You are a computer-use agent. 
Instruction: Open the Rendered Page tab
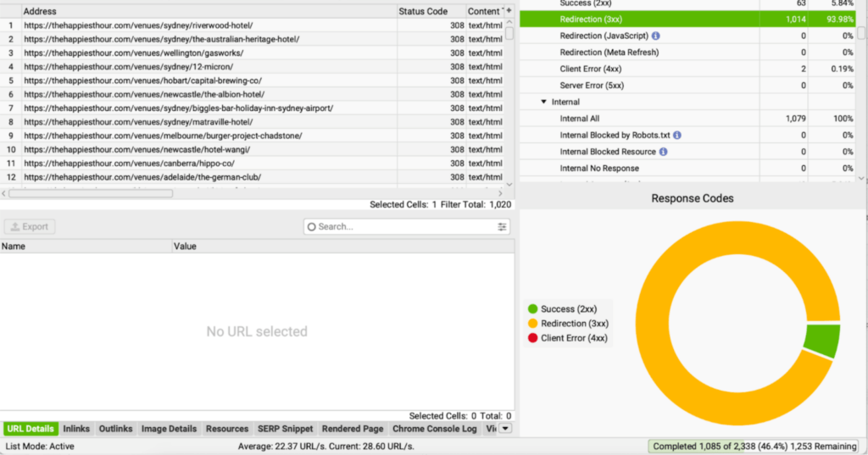(x=353, y=429)
